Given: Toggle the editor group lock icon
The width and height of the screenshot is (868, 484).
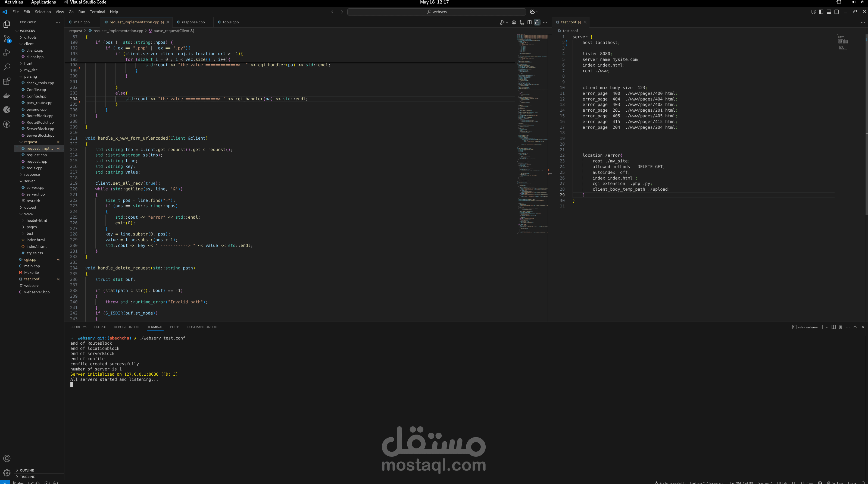Looking at the screenshot, I should pos(537,22).
